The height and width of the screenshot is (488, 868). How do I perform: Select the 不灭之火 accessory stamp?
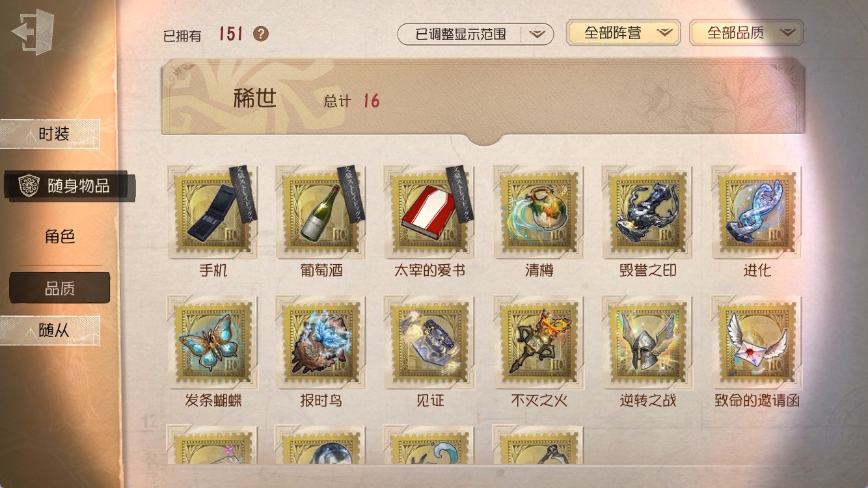[x=539, y=343]
